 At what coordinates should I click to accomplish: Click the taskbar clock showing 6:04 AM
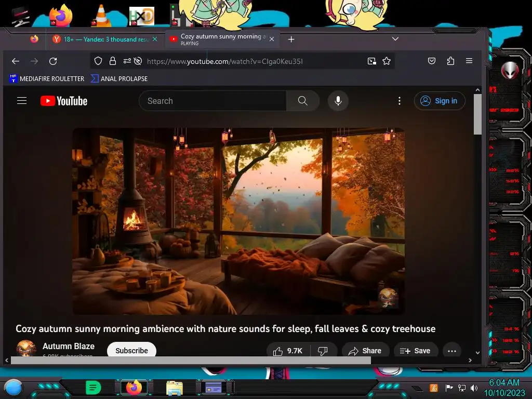pyautogui.click(x=504, y=388)
